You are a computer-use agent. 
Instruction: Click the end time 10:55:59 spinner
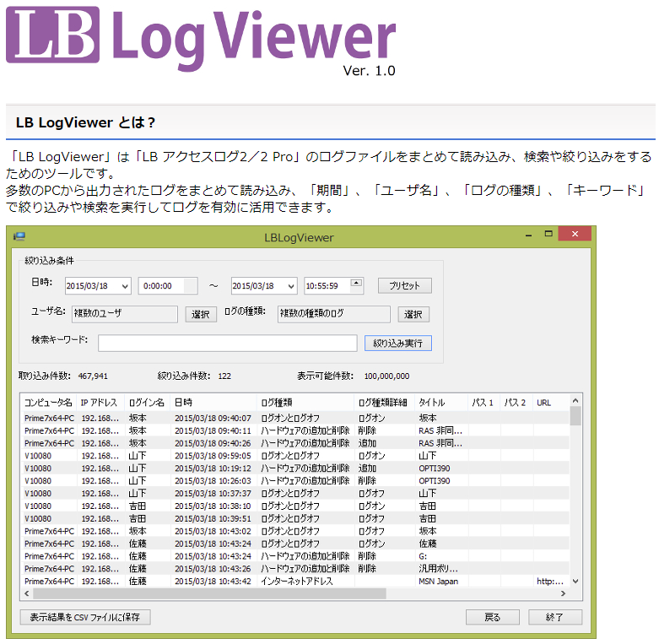coord(355,285)
